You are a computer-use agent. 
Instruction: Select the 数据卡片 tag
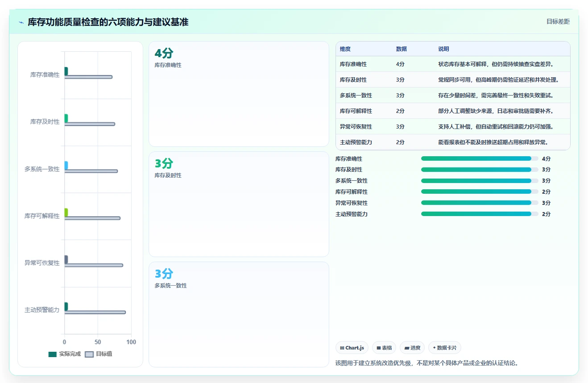coord(444,348)
